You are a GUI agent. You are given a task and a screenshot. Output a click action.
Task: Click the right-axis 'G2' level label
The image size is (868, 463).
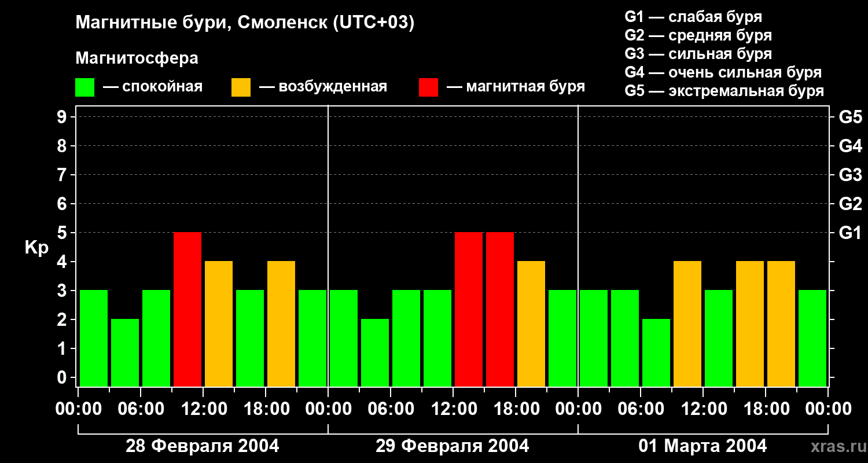(x=851, y=204)
